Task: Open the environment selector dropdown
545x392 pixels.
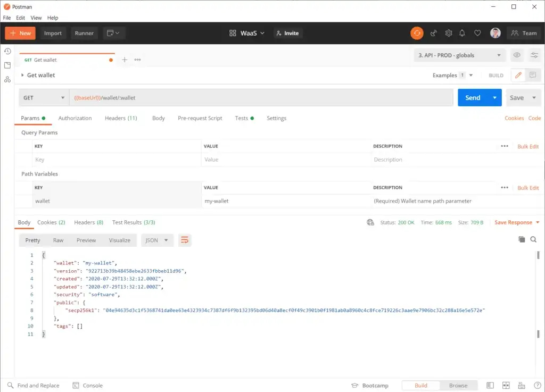Action: tap(459, 55)
